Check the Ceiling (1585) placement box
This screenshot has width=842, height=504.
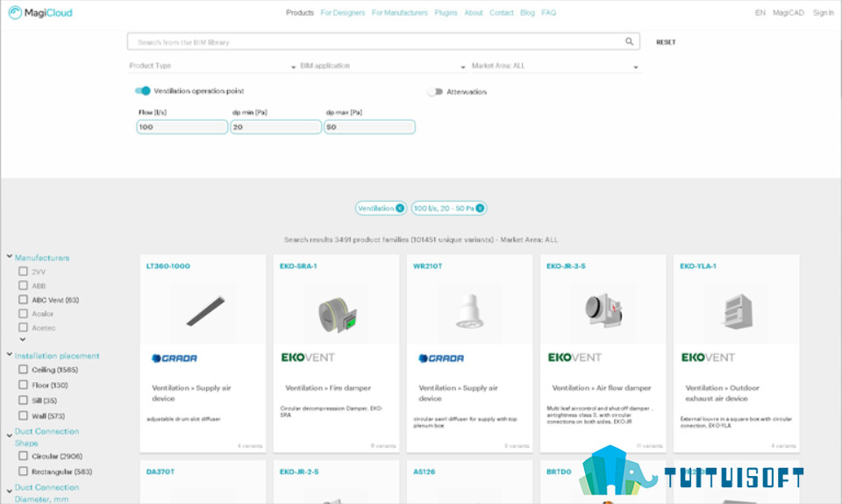click(23, 369)
